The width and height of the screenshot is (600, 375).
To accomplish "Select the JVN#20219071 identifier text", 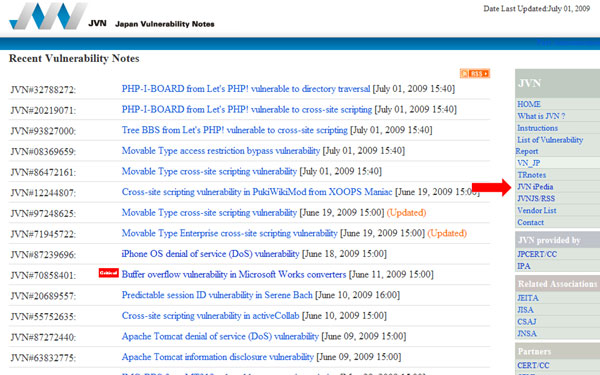I will click(x=43, y=111).
